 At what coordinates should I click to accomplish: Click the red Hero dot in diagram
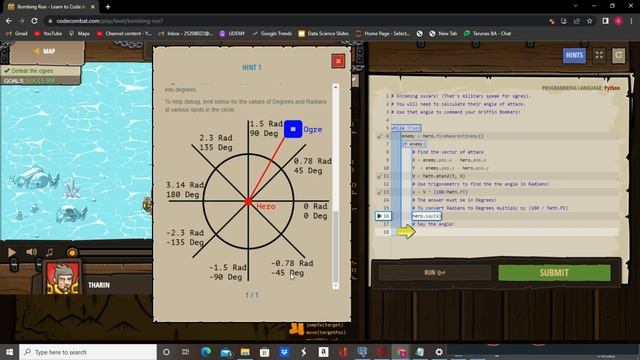click(248, 202)
